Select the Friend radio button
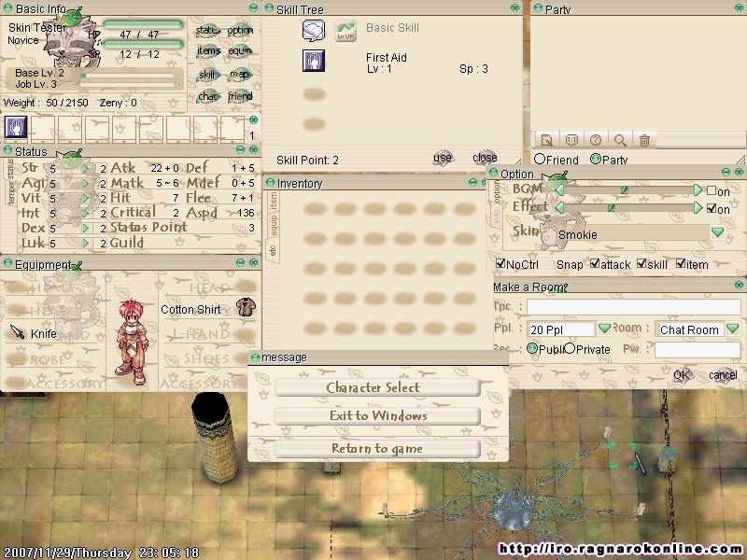 (540, 159)
